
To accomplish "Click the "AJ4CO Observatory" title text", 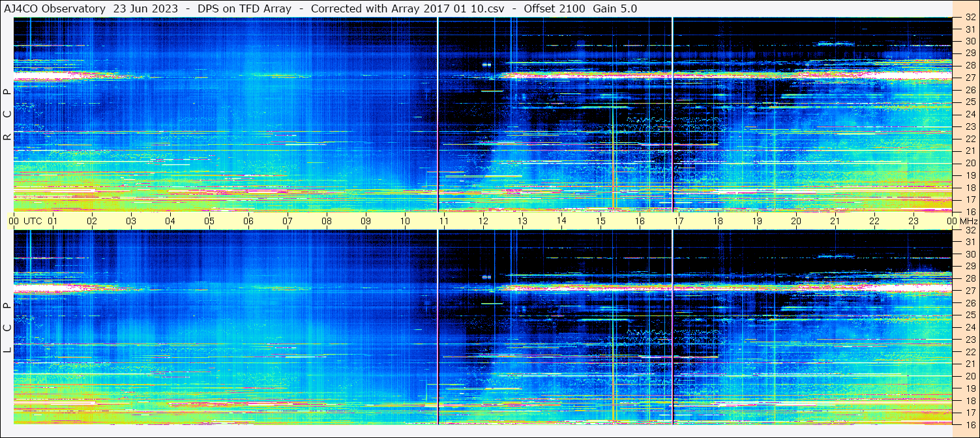I will [x=55, y=8].
